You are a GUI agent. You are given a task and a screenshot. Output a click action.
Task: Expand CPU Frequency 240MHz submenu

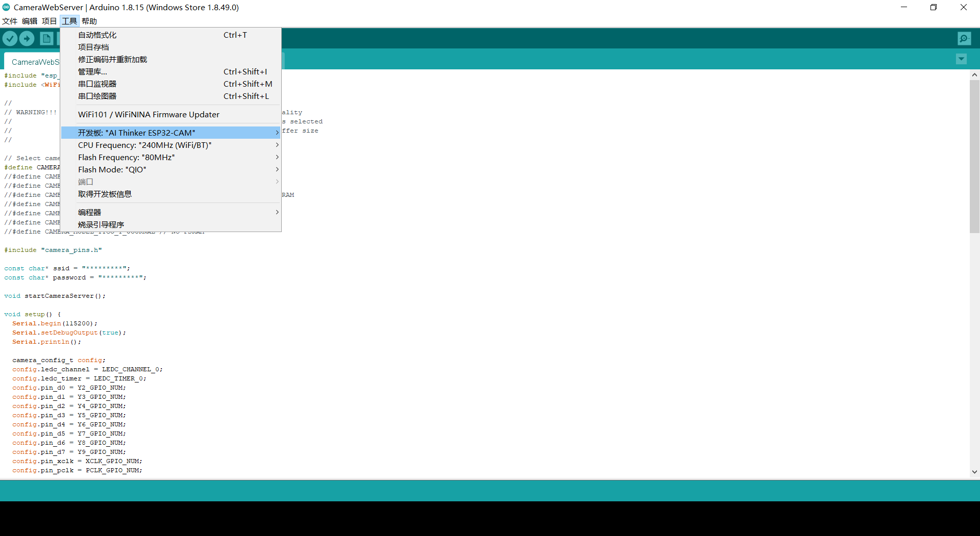tap(171, 145)
